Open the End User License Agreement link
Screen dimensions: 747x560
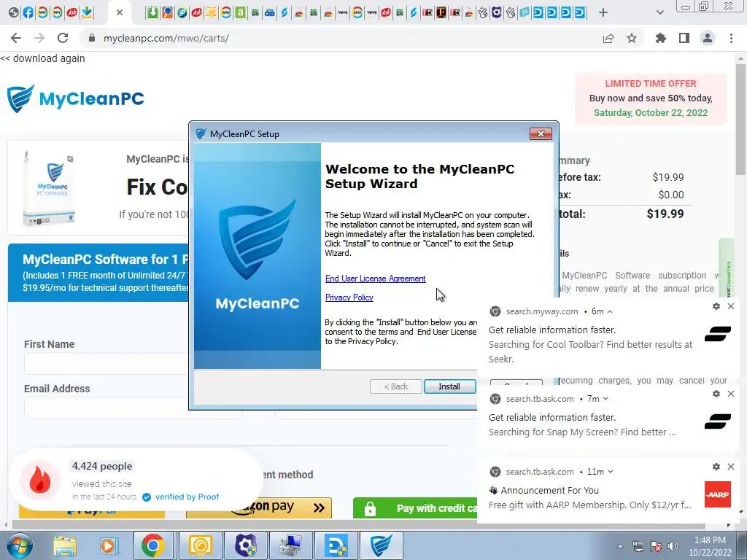tap(376, 279)
